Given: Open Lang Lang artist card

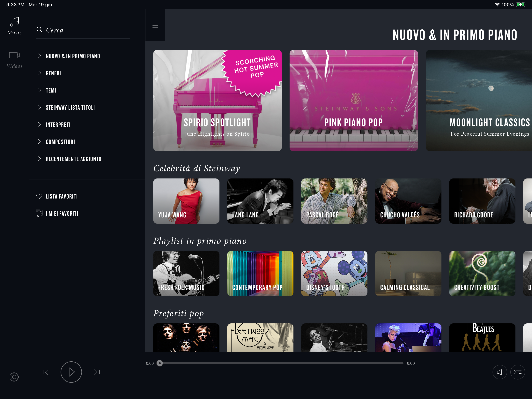Looking at the screenshot, I should [x=260, y=201].
